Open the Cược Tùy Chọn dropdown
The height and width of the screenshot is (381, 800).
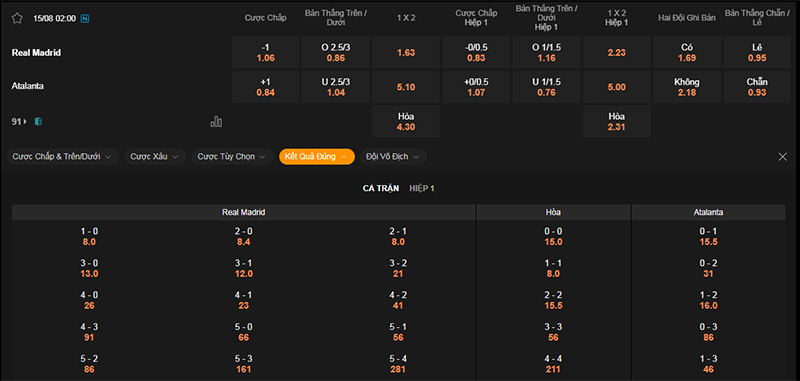233,157
